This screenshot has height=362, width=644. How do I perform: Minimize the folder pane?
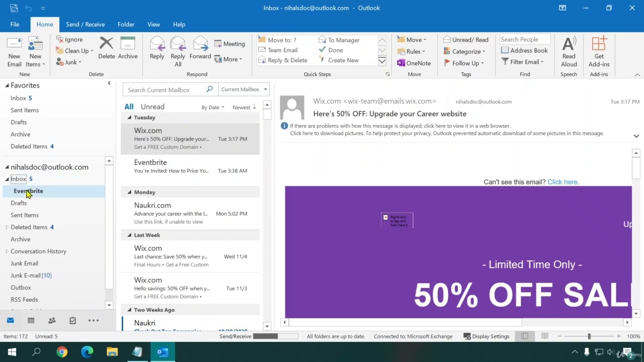click(x=109, y=83)
